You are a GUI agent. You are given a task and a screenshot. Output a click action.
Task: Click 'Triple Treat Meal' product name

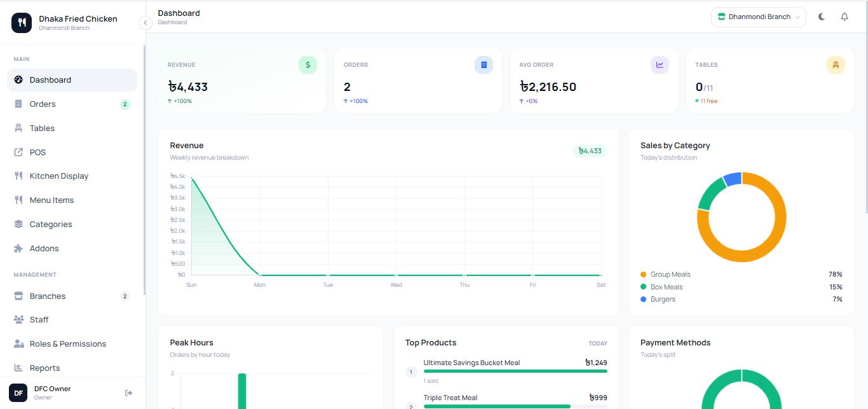point(451,398)
